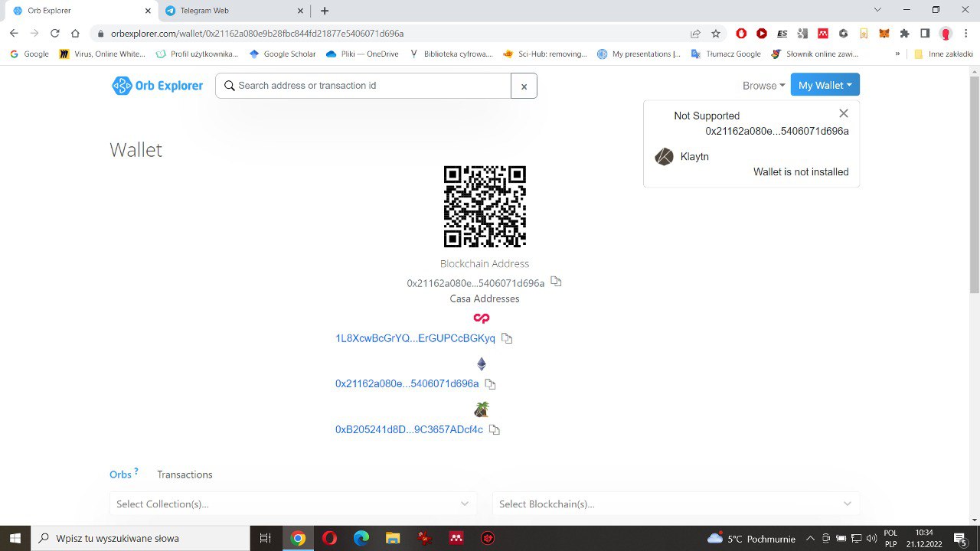
Task: Open the Pliki — OneDrive bookmark
Action: click(x=362, y=54)
